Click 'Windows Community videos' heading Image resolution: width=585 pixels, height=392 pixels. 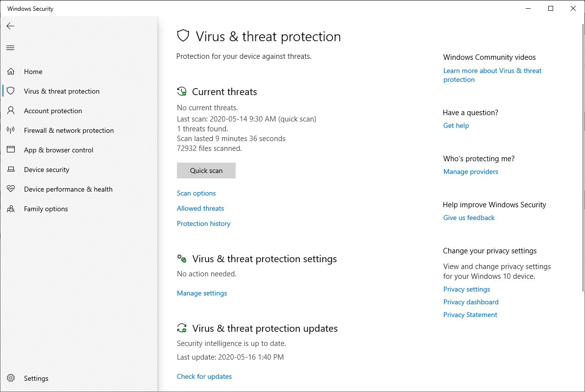click(x=489, y=57)
